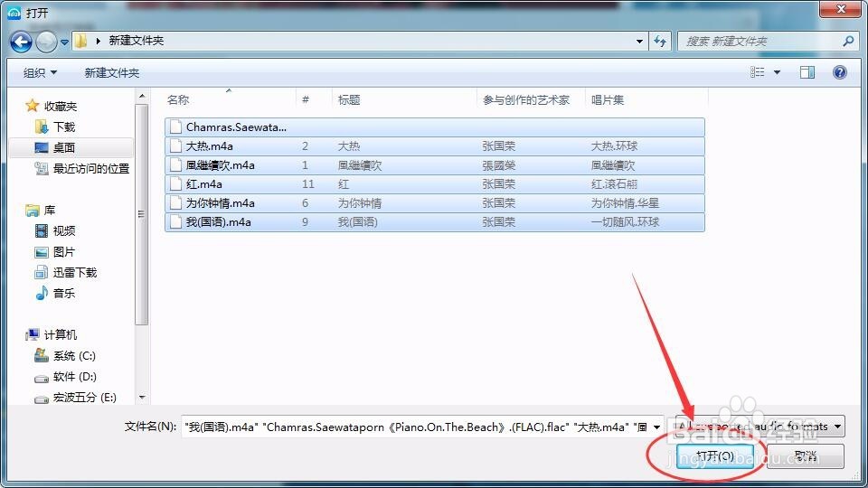Click the 图片 library icon
868x488 pixels.
42,252
